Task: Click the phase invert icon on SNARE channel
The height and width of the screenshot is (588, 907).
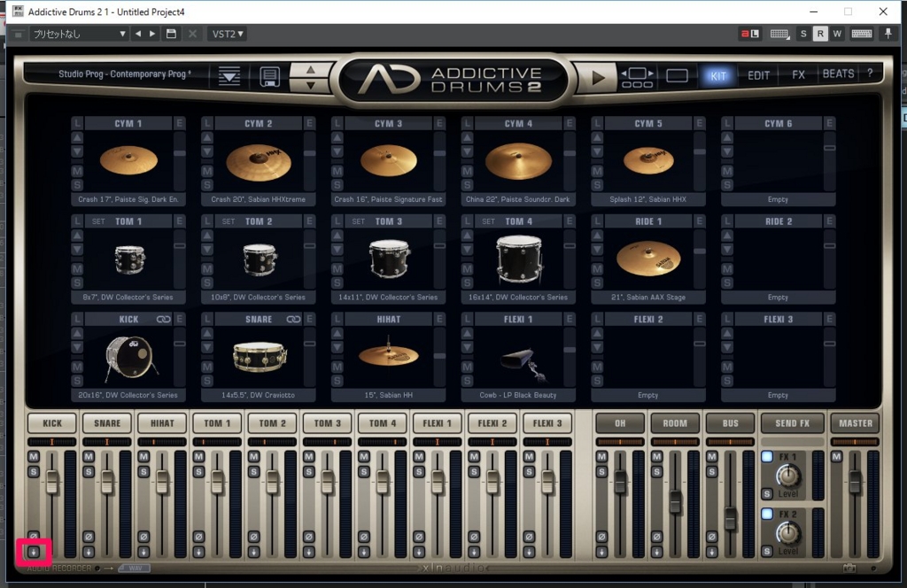Action: [x=89, y=537]
